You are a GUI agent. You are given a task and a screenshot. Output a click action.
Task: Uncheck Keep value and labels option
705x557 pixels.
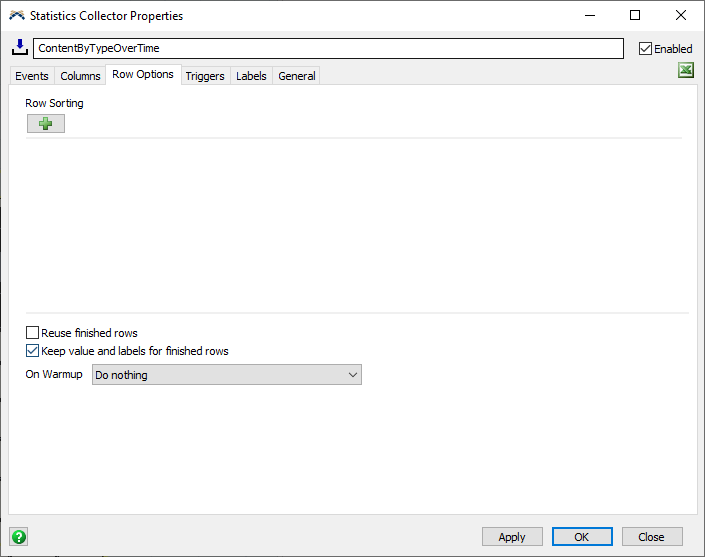tap(33, 351)
